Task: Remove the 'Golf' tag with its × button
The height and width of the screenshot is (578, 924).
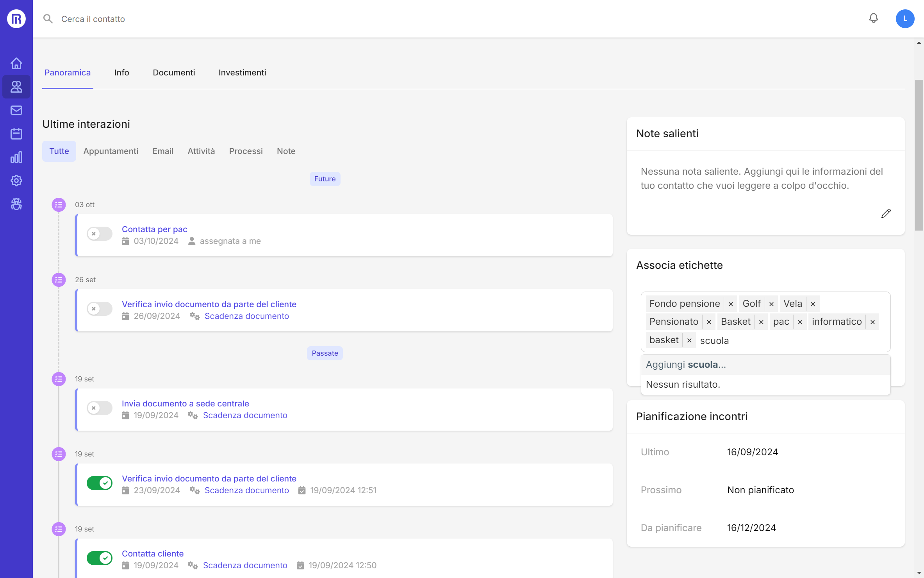Action: click(x=771, y=303)
